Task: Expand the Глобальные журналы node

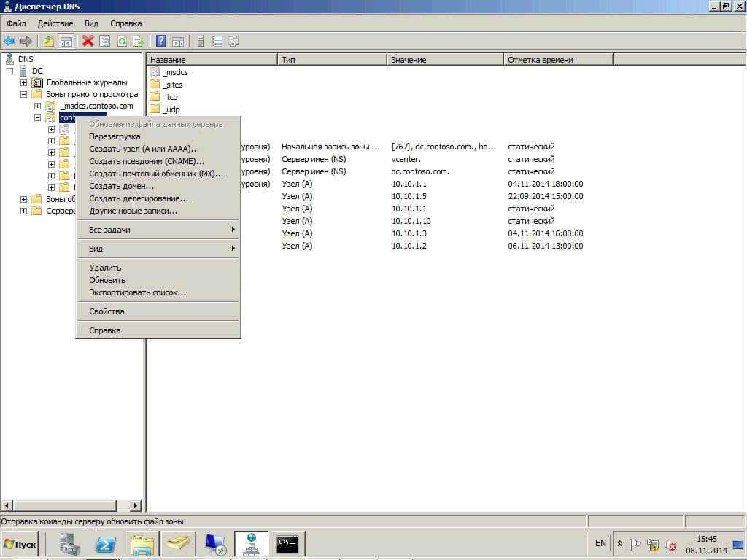Action: click(x=23, y=82)
